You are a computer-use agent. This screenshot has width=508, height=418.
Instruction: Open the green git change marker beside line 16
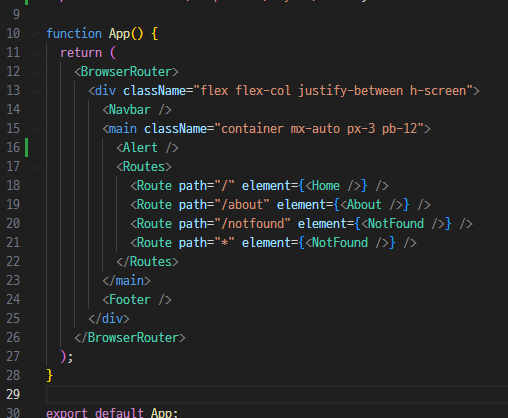(26, 148)
